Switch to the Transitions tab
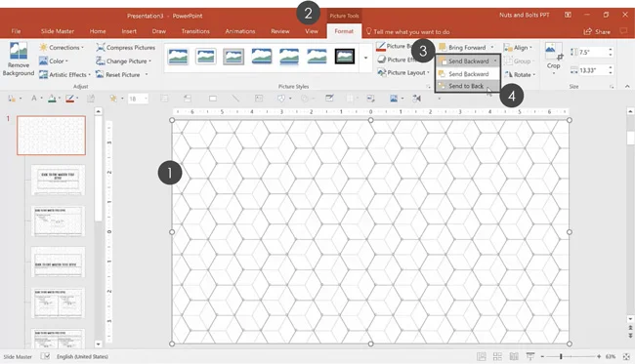The image size is (635, 364). coord(195,31)
